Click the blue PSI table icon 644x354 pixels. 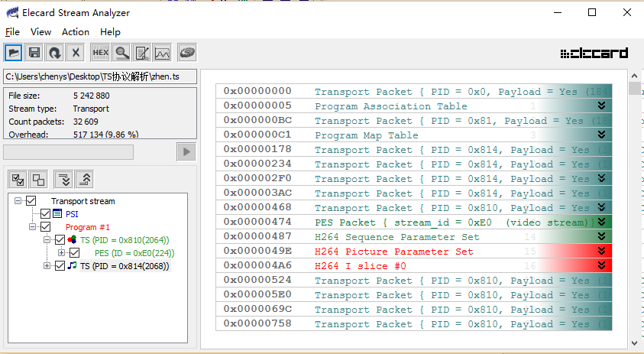(57, 214)
